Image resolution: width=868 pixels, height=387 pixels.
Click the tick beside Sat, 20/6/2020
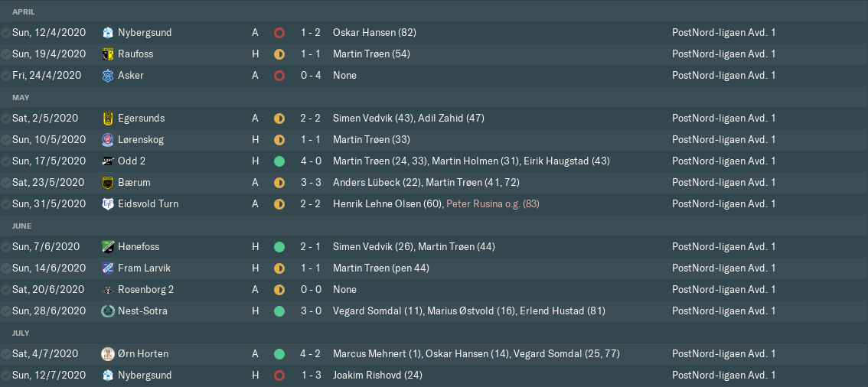tap(6, 290)
